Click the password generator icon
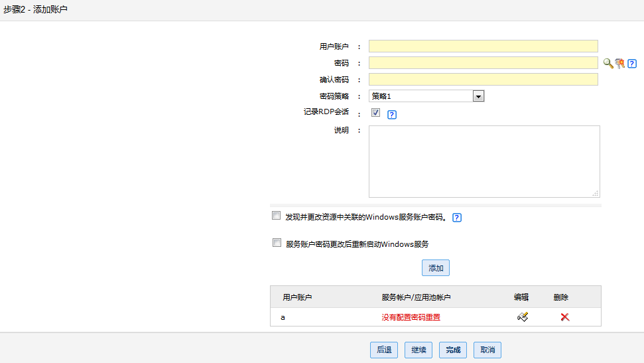 [x=619, y=63]
